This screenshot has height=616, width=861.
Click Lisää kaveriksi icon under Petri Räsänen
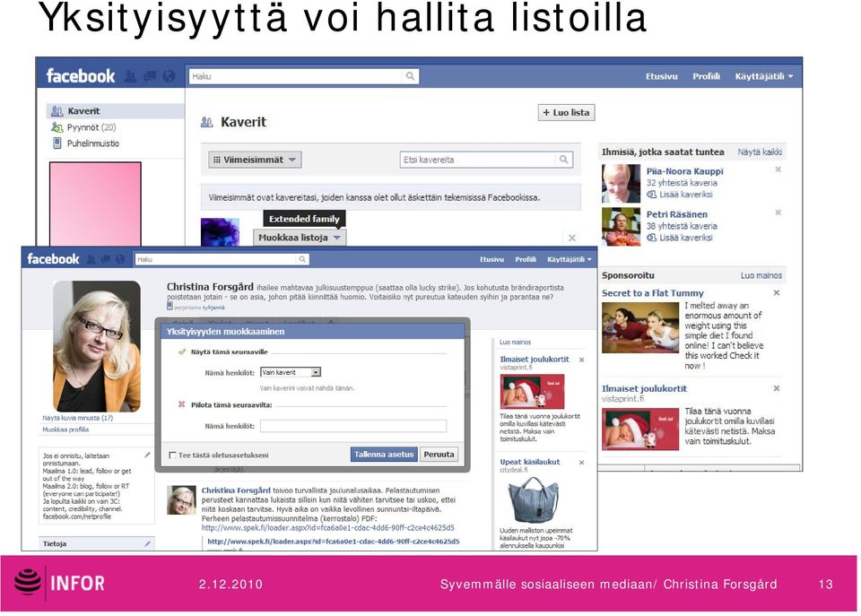pyautogui.click(x=651, y=238)
